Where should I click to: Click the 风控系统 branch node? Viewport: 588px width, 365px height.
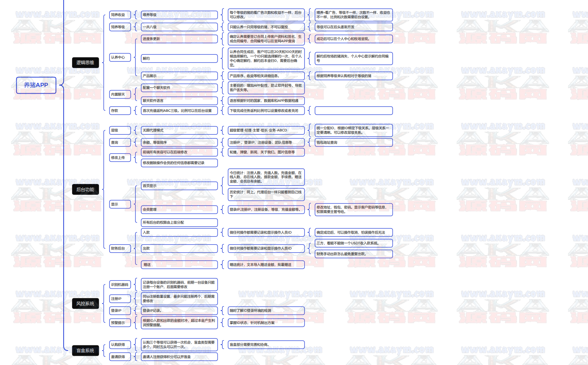coord(85,304)
